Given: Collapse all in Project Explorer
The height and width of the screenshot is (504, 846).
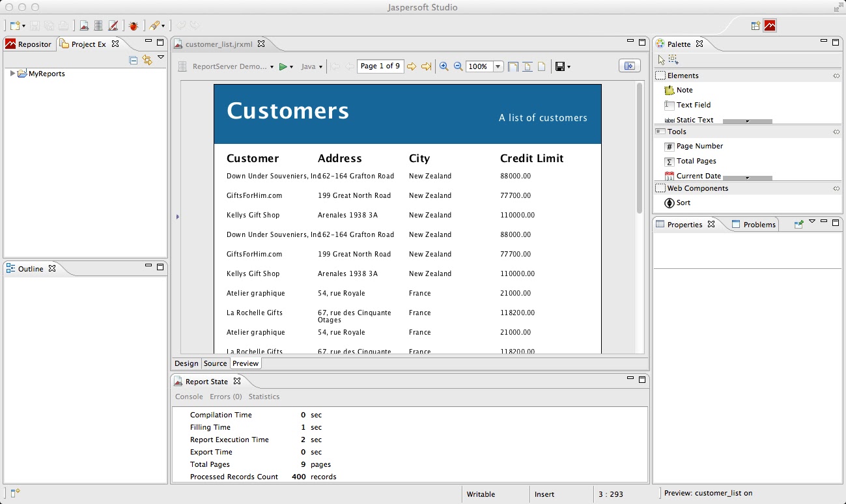Looking at the screenshot, I should coord(134,60).
